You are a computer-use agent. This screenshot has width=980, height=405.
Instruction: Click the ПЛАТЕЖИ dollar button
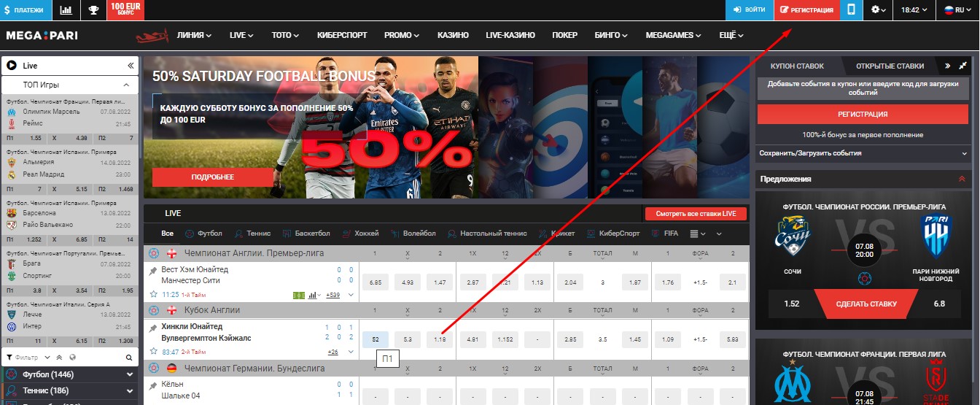pyautogui.click(x=26, y=10)
